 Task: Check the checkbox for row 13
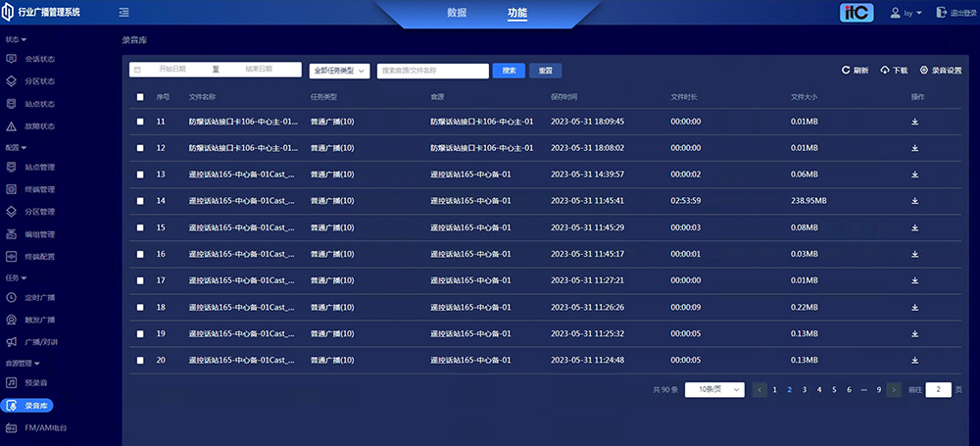click(x=140, y=174)
